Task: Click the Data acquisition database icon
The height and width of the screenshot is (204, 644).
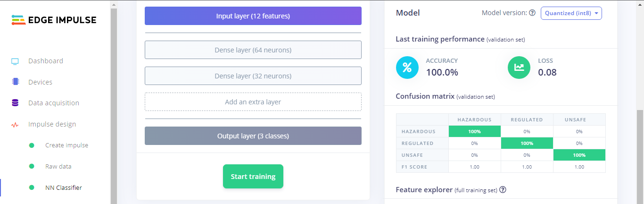Action: [15, 103]
